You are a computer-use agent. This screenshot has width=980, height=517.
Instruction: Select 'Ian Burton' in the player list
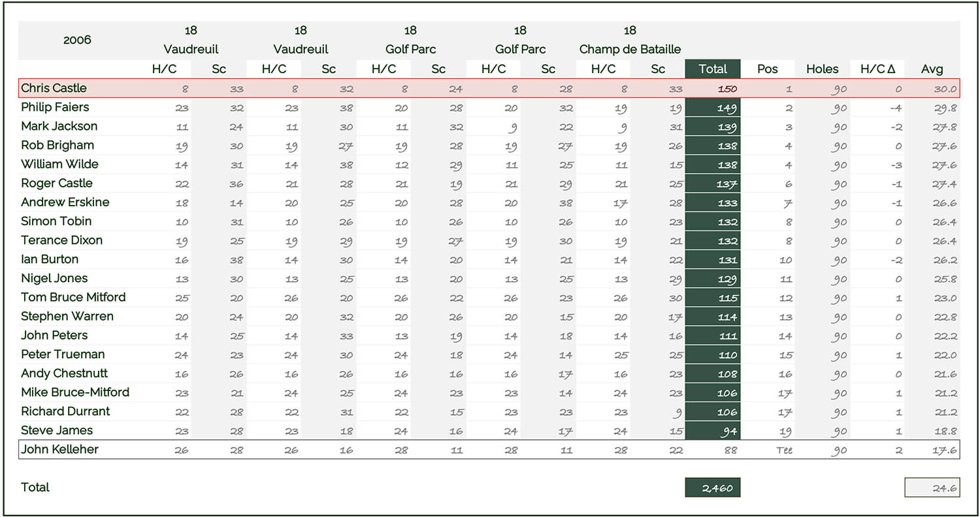click(50, 258)
